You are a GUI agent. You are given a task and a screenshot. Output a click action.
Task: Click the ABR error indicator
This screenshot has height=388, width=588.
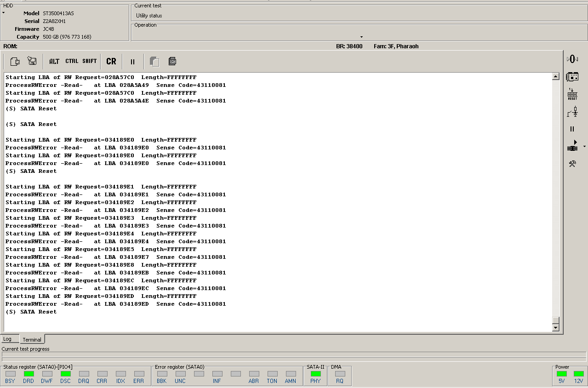254,374
